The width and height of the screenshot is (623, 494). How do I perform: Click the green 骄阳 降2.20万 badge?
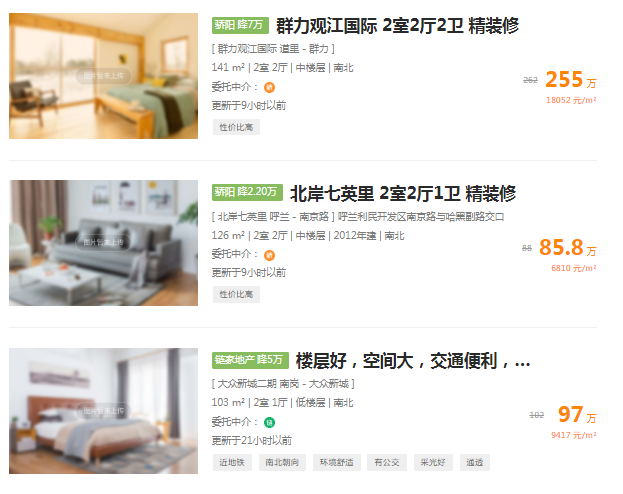tap(247, 192)
